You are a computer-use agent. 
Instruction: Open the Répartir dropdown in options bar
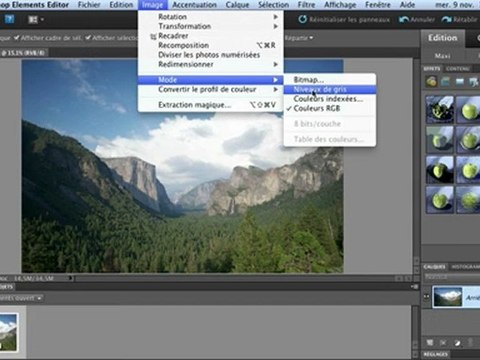(x=299, y=38)
